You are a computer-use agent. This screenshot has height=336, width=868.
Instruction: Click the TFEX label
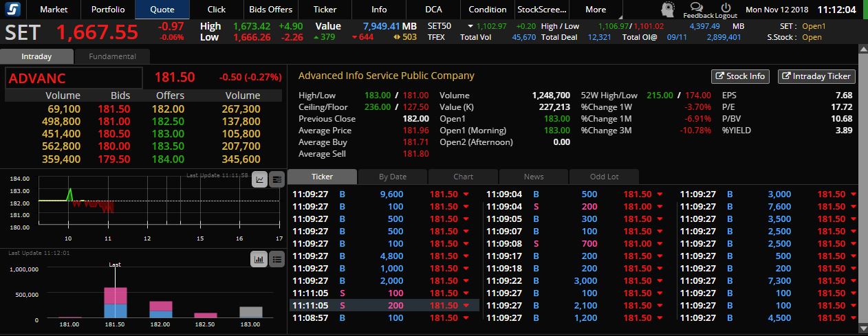click(x=436, y=37)
